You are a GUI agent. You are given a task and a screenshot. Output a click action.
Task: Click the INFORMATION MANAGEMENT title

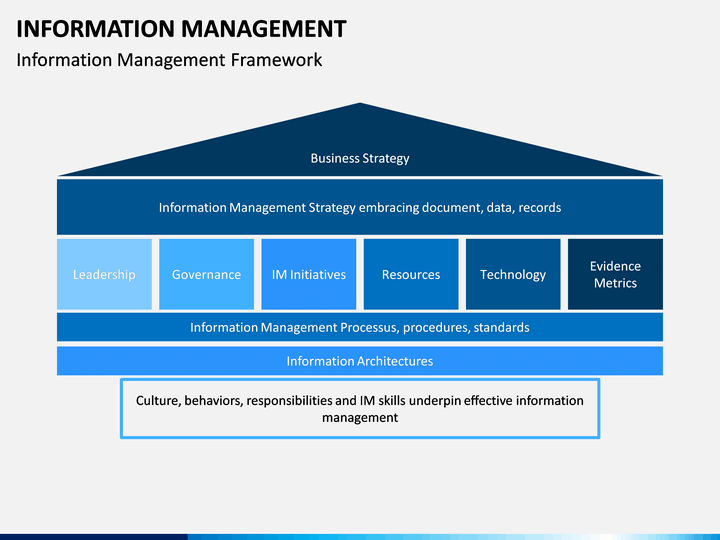(x=181, y=29)
